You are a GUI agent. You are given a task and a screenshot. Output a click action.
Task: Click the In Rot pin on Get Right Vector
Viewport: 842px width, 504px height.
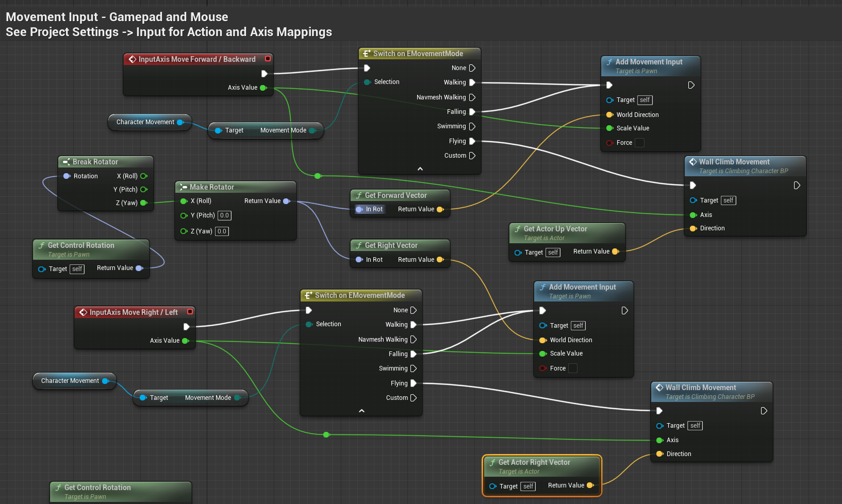359,260
